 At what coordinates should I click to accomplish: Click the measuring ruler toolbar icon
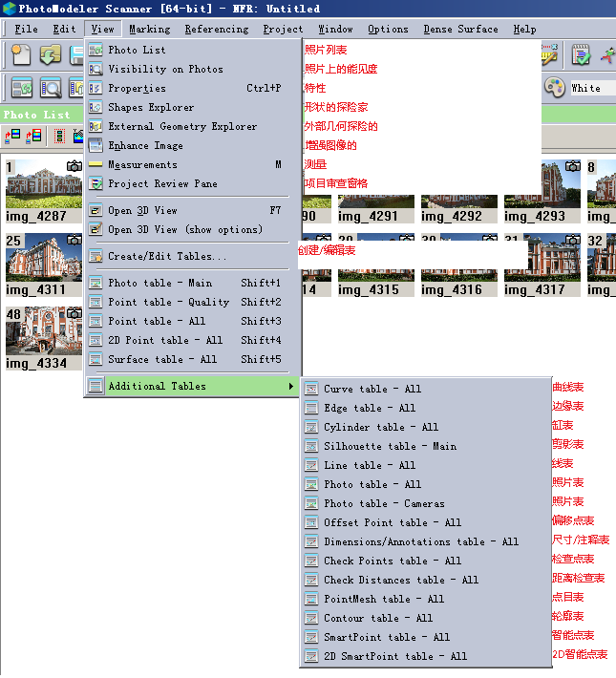[x=550, y=55]
